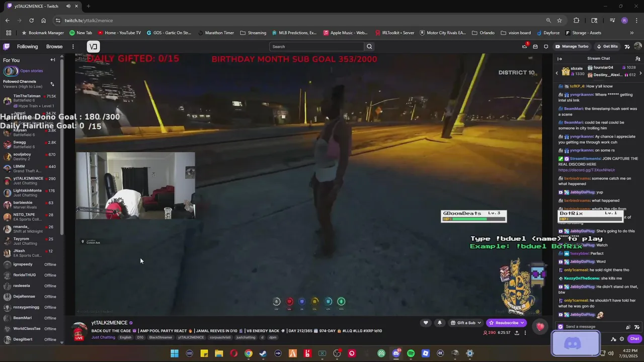Open the stream options three-dot menu
This screenshot has width=644, height=362.
[525, 333]
